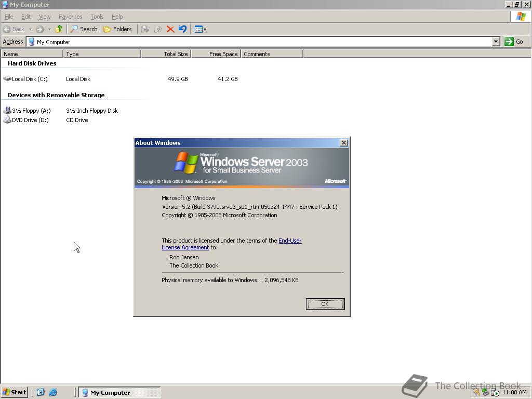Sort by the Type column header
The height and width of the screenshot is (399, 532).
(102, 54)
